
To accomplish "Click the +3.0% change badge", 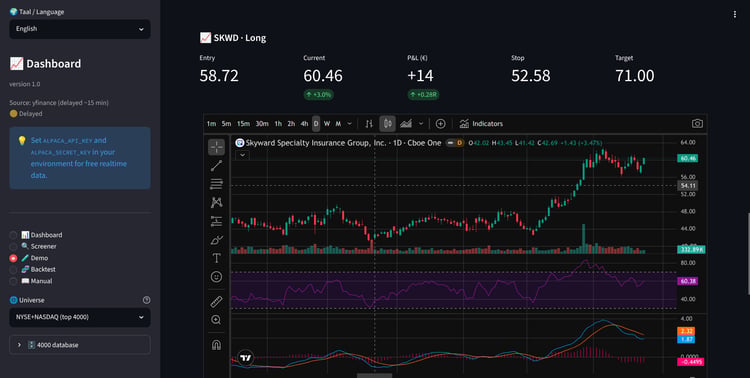I will point(318,95).
